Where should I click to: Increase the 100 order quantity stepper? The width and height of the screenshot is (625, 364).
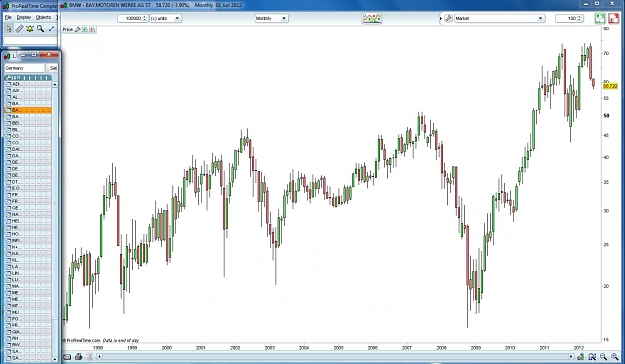coord(580,17)
